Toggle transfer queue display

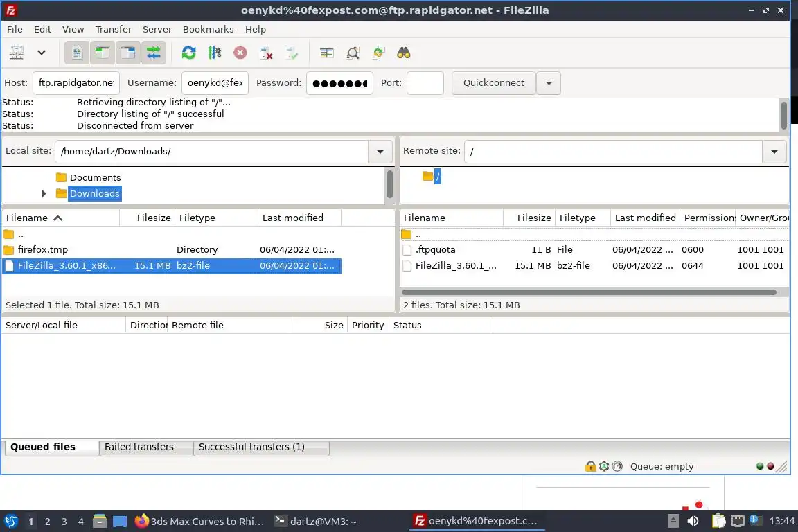pyautogui.click(x=153, y=53)
